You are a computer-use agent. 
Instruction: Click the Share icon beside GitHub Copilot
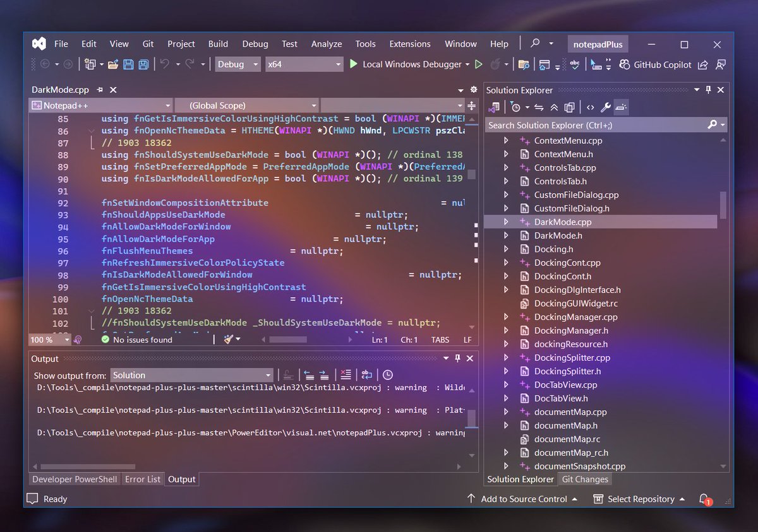(x=704, y=64)
